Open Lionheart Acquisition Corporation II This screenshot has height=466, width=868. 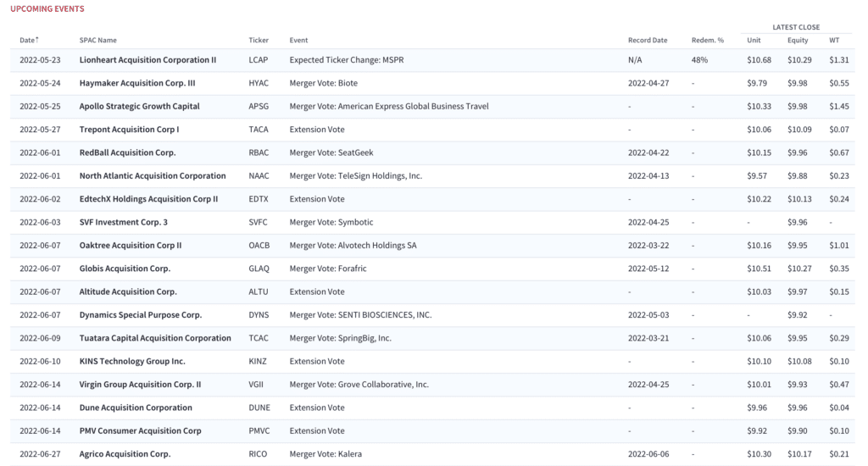147,60
